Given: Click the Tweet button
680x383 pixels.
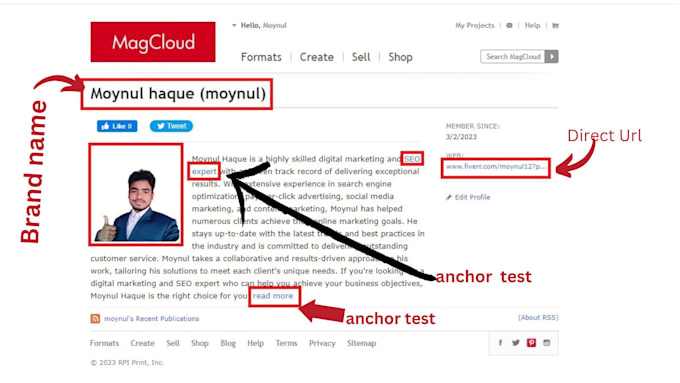Looking at the screenshot, I should tap(171, 126).
